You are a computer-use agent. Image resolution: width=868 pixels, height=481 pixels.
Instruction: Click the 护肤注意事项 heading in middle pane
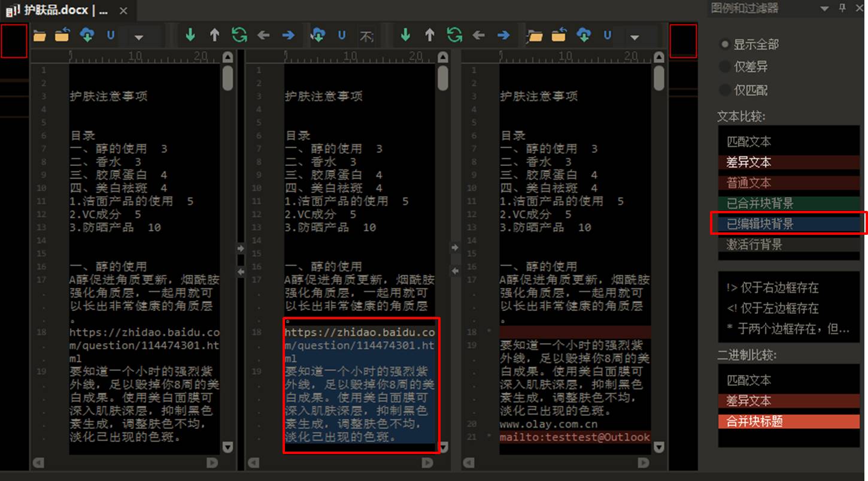tap(323, 96)
